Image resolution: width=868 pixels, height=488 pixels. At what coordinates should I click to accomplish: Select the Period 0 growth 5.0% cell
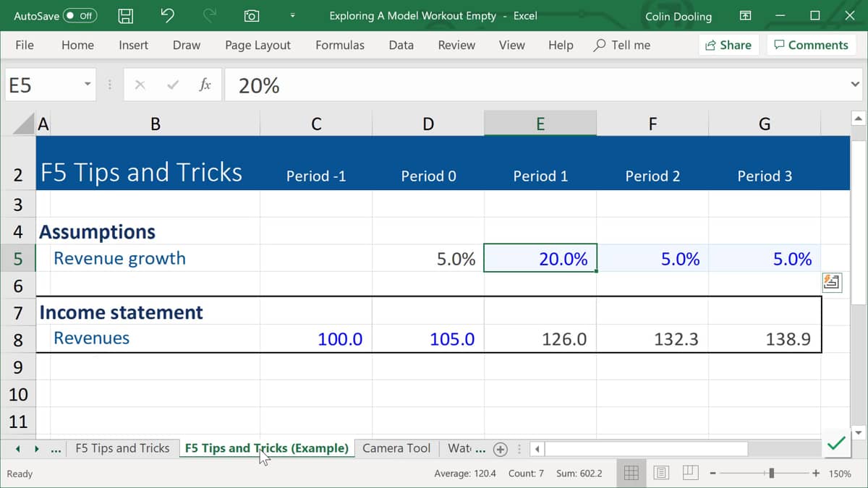point(428,259)
